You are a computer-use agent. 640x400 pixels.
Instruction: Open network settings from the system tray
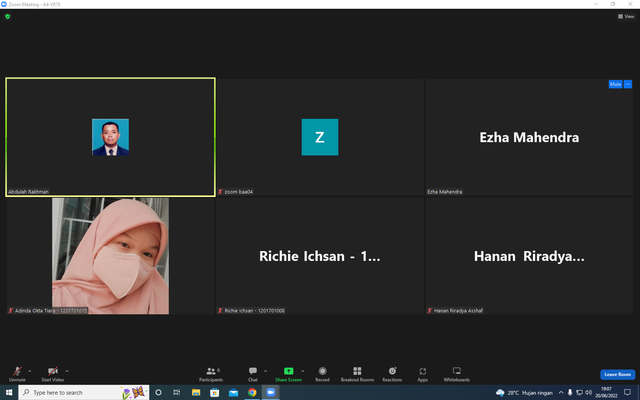coord(579,393)
